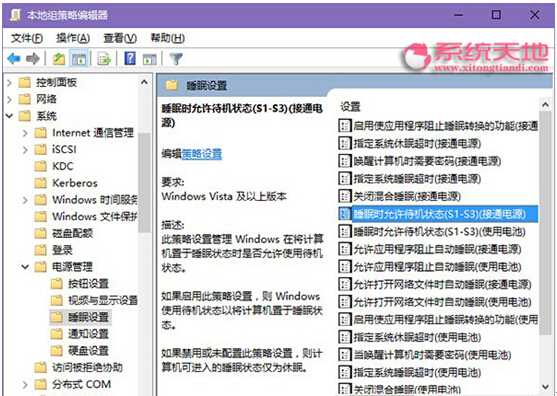Click the Up one level folder icon

click(x=59, y=59)
